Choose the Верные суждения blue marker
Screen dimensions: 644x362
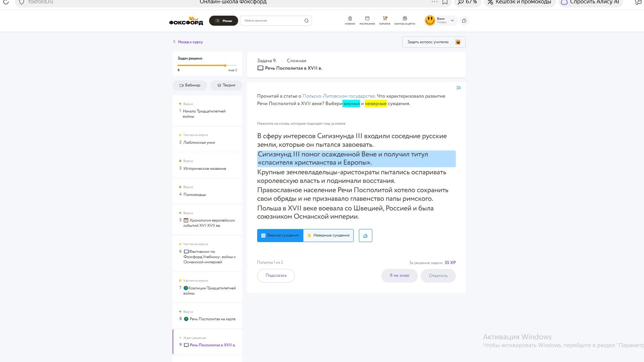(280, 235)
